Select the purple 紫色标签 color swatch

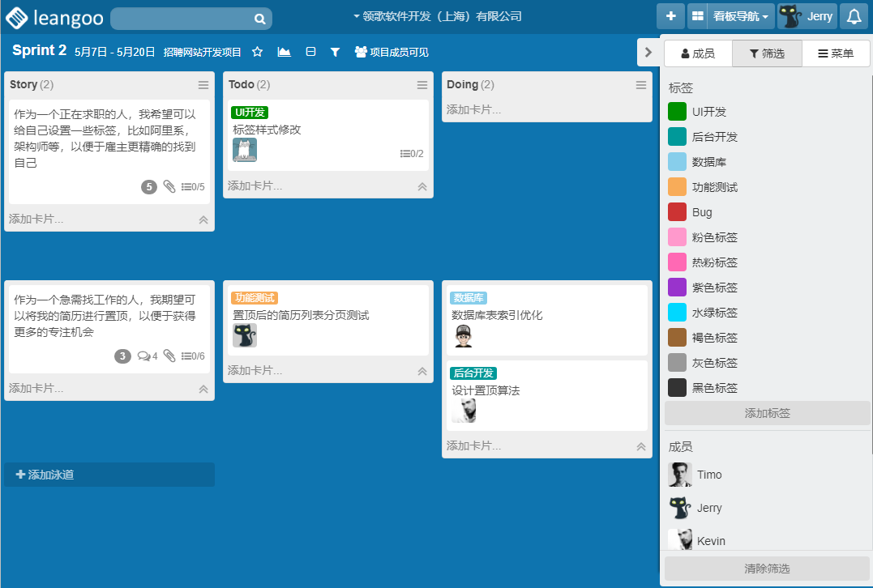tap(677, 288)
